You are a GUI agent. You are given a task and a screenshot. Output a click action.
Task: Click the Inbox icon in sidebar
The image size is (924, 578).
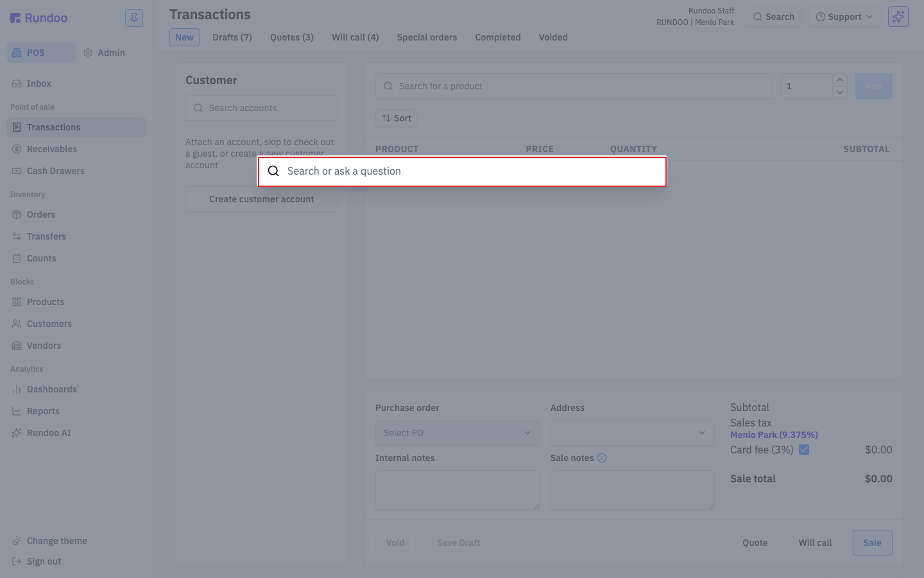point(17,83)
